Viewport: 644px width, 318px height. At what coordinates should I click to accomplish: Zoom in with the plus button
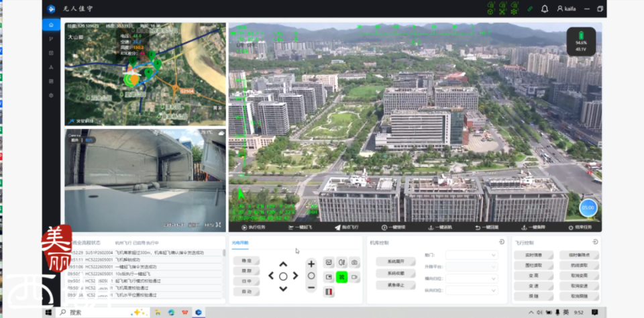point(311,264)
